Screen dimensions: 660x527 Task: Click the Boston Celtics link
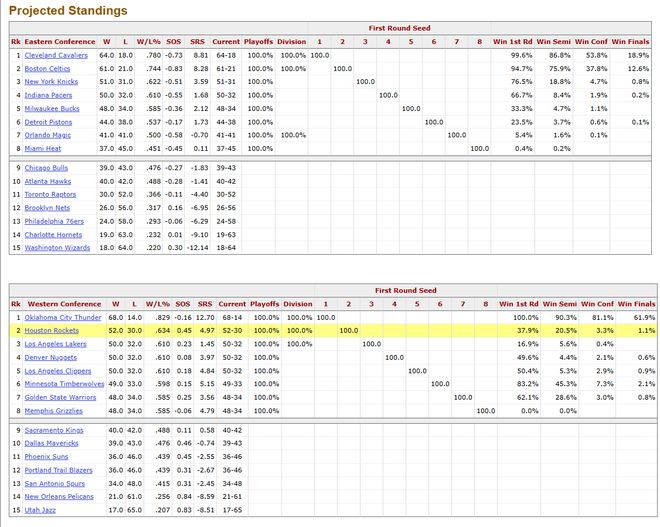(x=48, y=68)
